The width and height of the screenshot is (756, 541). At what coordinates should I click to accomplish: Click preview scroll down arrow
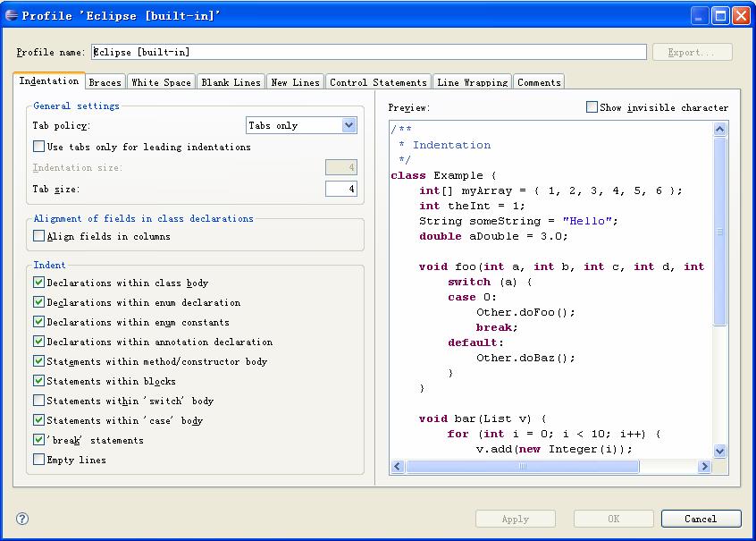tap(720, 451)
